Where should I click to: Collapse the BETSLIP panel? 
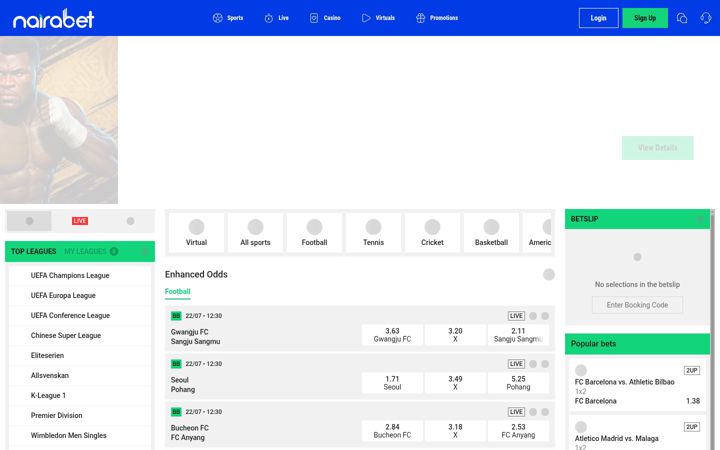pos(700,219)
